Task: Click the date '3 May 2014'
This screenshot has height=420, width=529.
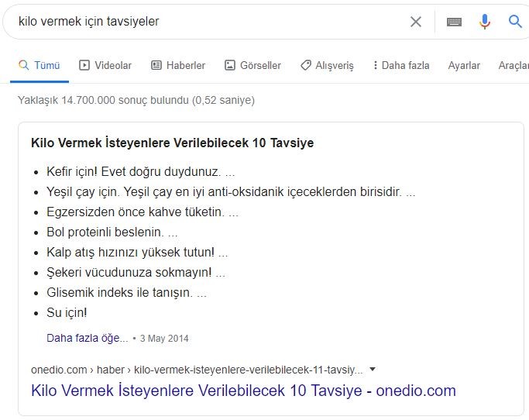Action: pyautogui.click(x=164, y=339)
